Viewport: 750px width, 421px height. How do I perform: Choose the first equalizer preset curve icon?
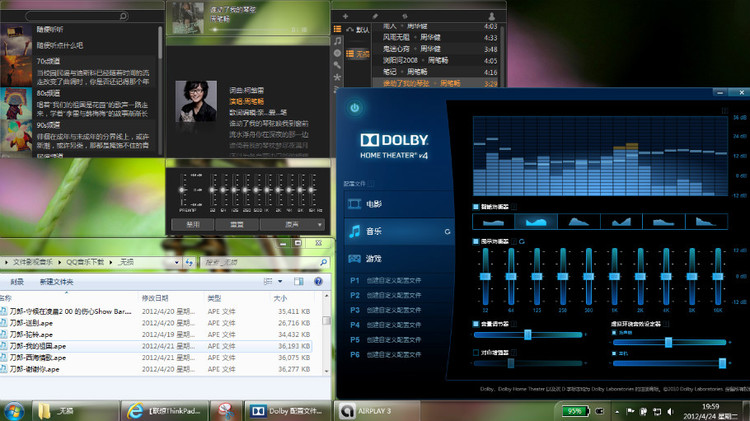(x=493, y=222)
